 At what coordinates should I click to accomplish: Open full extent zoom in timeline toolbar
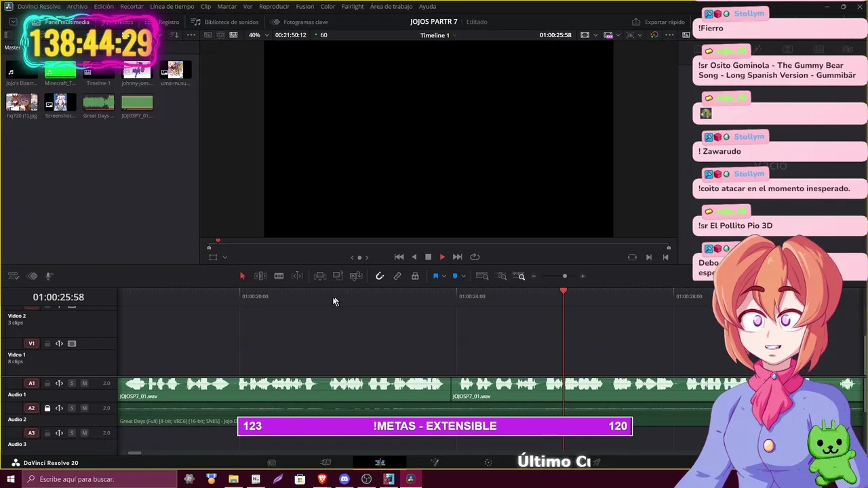tap(482, 276)
